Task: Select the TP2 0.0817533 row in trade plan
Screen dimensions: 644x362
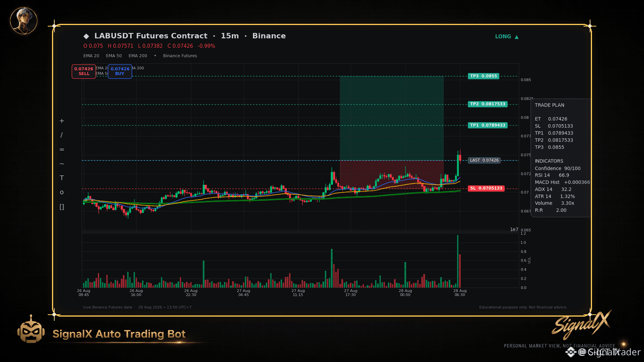Action: point(554,140)
